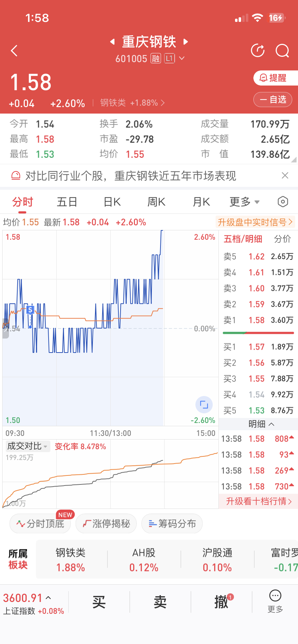Collapse the 明细 details section
Image resolution: width=298 pixels, height=644 pixels.
tap(261, 424)
